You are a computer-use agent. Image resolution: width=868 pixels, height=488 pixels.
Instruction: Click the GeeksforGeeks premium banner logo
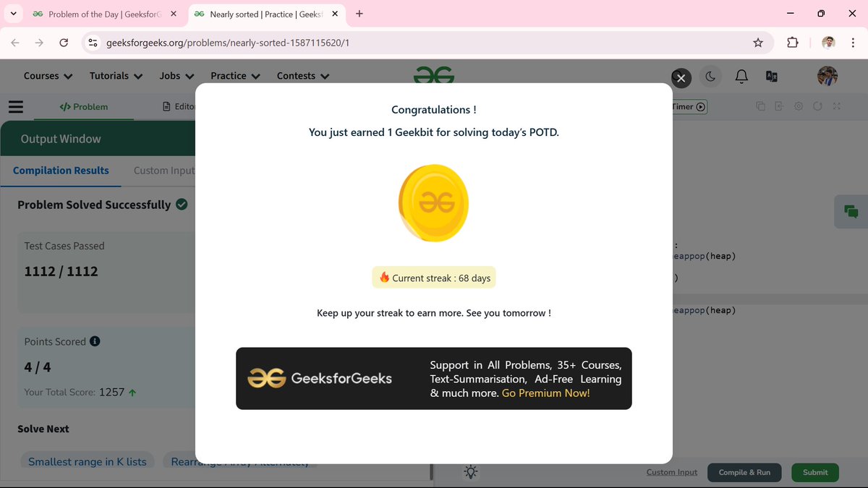click(x=320, y=378)
